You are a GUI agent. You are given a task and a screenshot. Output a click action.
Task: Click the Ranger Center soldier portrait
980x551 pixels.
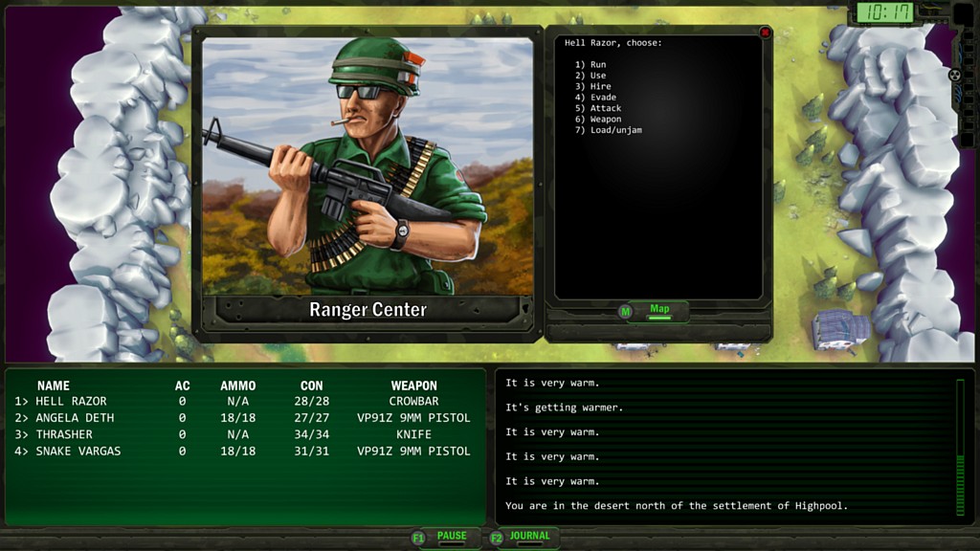(367, 165)
